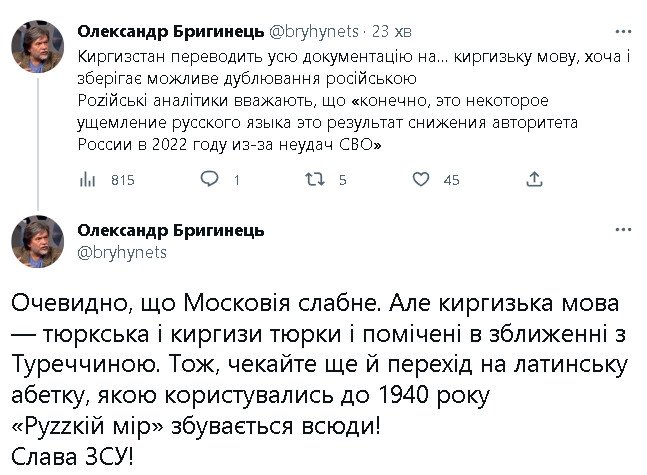647x475 pixels.
Task: Click the like count 45
Action: point(450,181)
